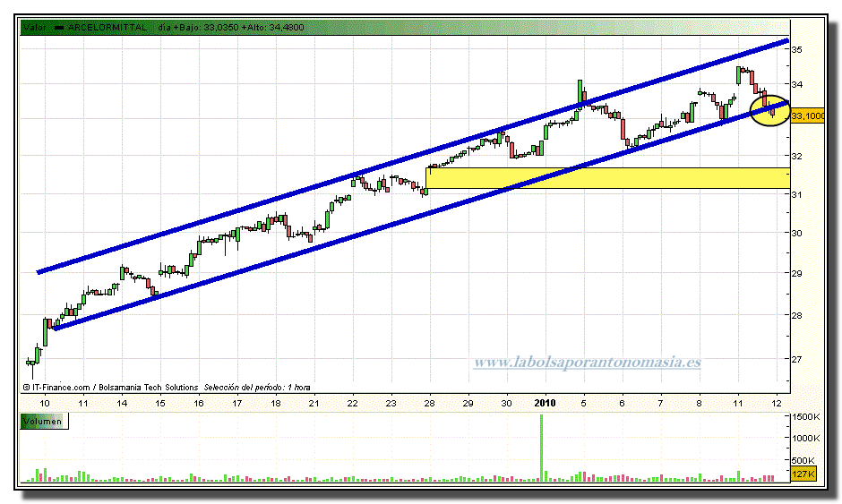Click the tall green candle at 5 January
This screenshot has width=842, height=504.
[580, 92]
